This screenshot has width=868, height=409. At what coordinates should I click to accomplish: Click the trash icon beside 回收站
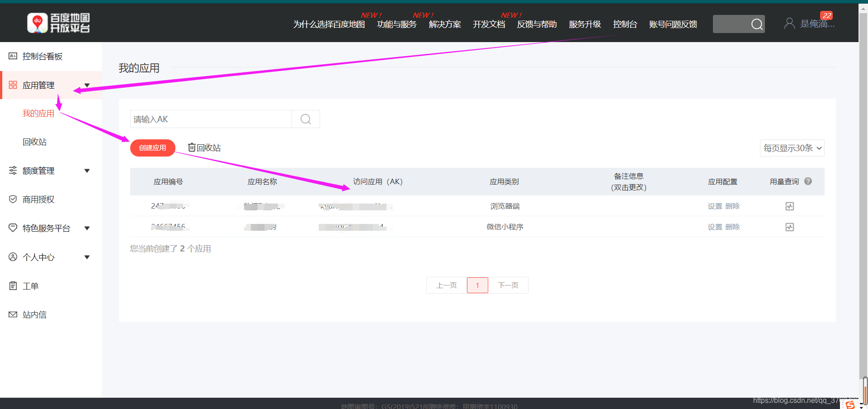192,147
